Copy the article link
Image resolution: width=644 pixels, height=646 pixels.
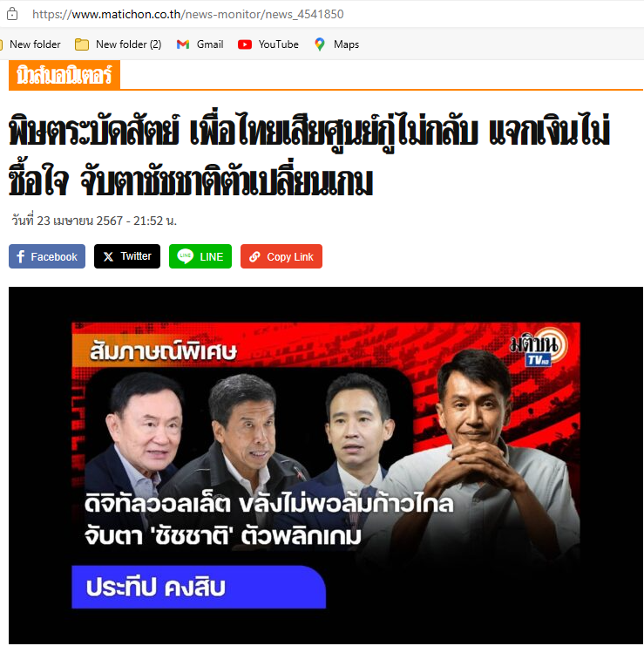click(x=281, y=256)
